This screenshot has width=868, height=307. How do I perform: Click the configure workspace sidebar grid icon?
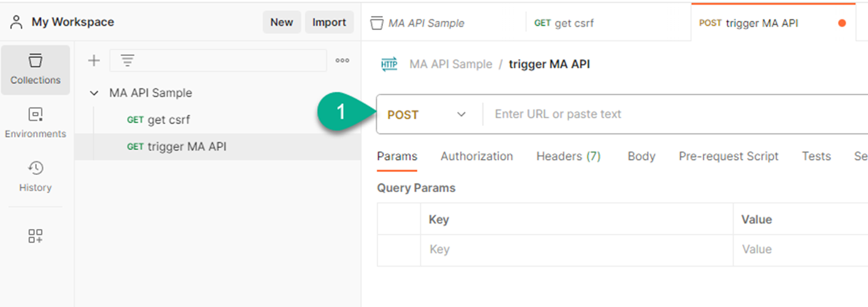point(36,236)
